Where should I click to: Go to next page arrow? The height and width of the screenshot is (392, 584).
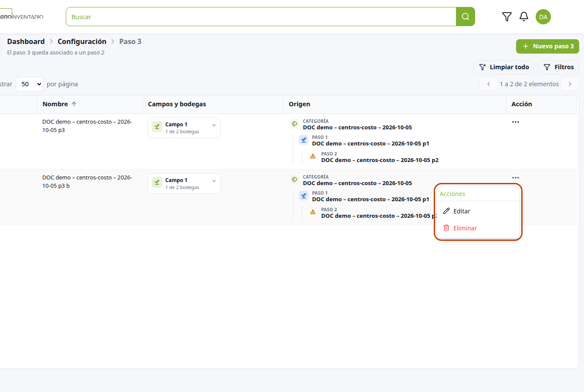click(570, 84)
